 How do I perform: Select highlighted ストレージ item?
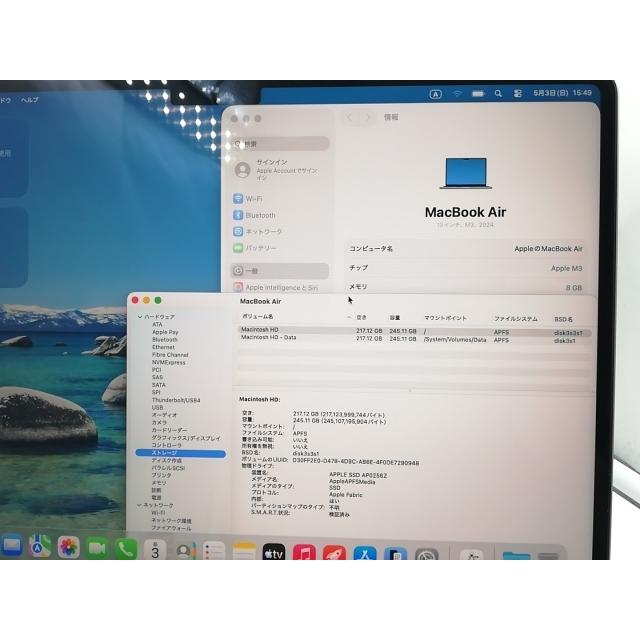tap(180, 453)
